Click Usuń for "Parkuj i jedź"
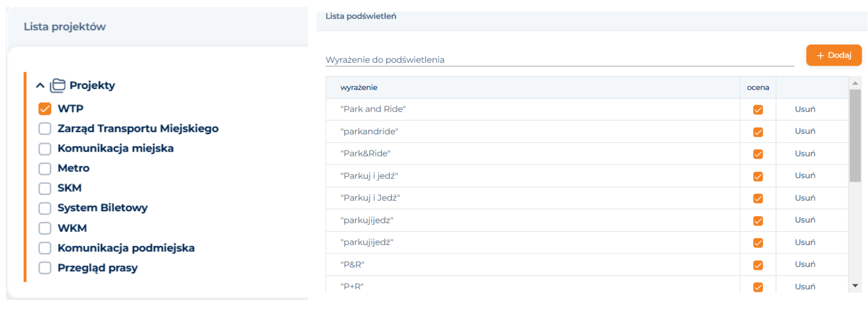868x309 pixels. [x=805, y=175]
